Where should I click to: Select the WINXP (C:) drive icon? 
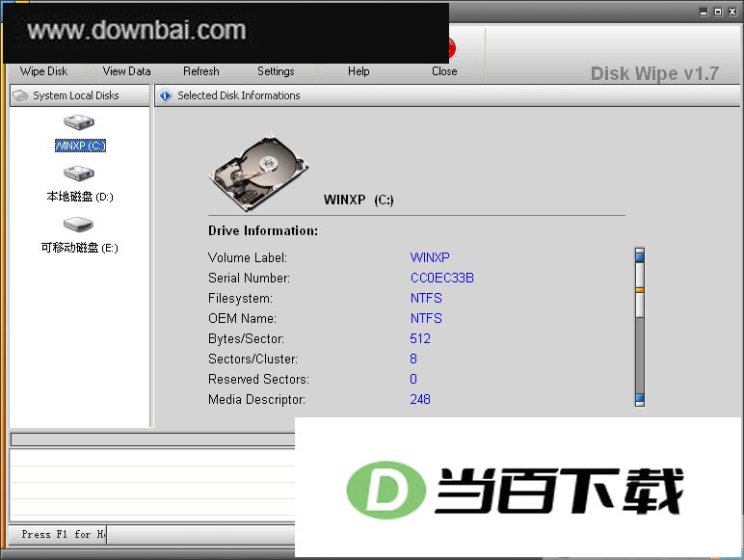pyautogui.click(x=79, y=122)
